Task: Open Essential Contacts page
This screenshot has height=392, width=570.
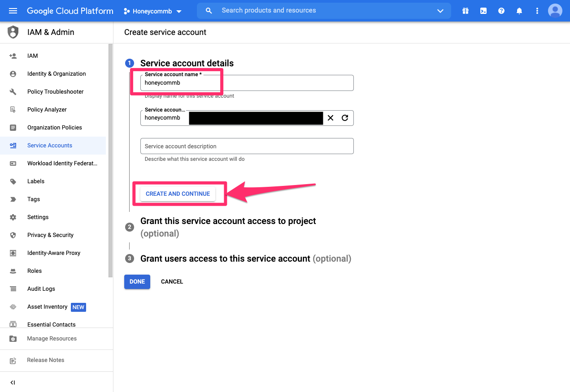Action: 52,324
